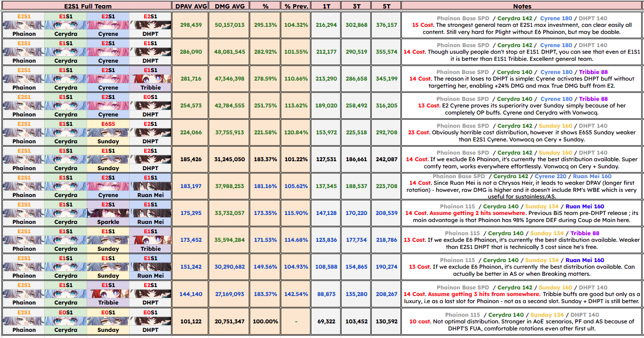Click the 142.54% previous-percent cell

pos(296,294)
